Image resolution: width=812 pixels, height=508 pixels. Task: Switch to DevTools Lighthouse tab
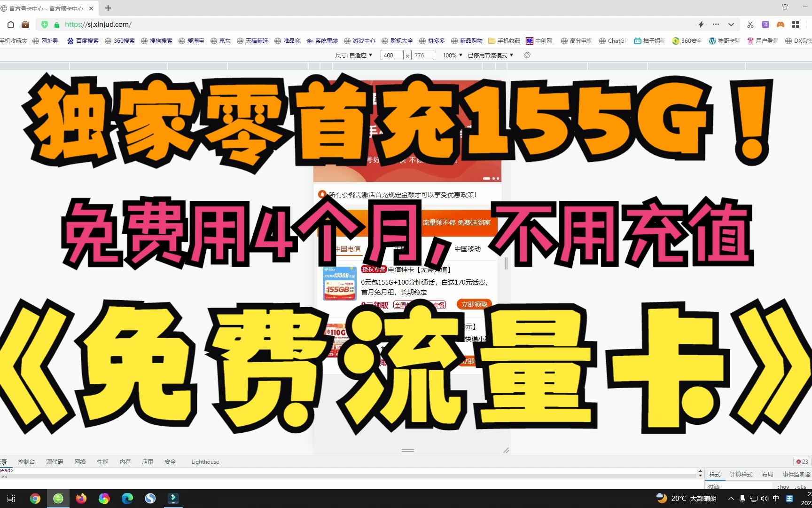(205, 462)
